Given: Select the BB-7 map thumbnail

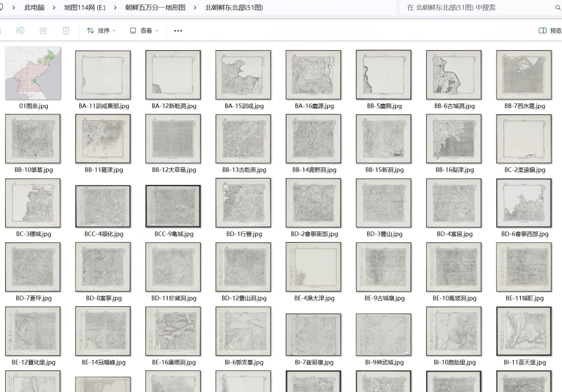Looking at the screenshot, I should click(525, 75).
